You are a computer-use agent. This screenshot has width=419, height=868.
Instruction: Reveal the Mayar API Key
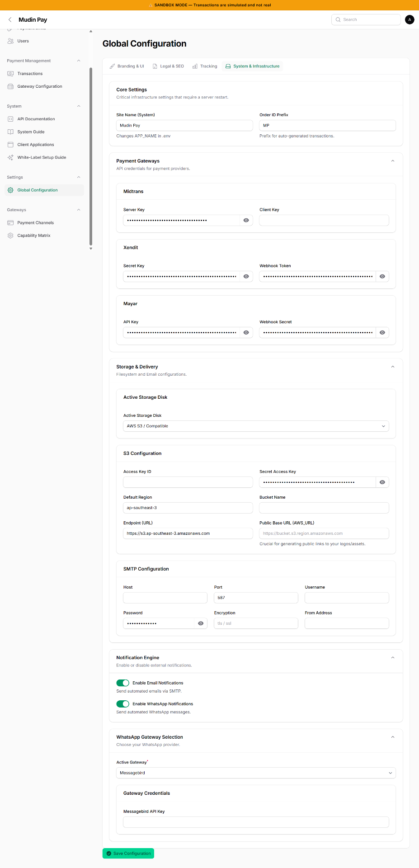tap(246, 332)
